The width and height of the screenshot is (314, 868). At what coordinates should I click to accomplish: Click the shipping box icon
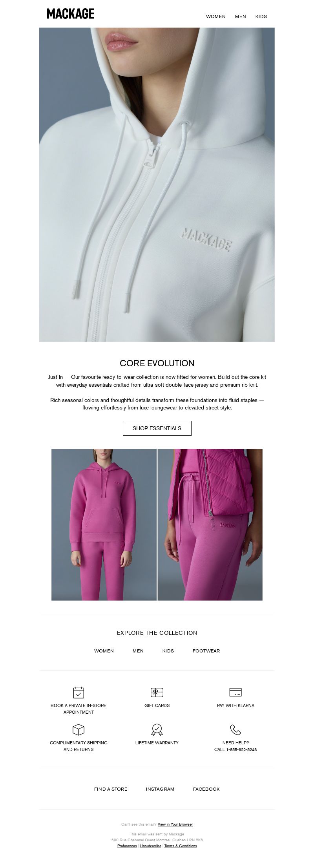coord(78,729)
